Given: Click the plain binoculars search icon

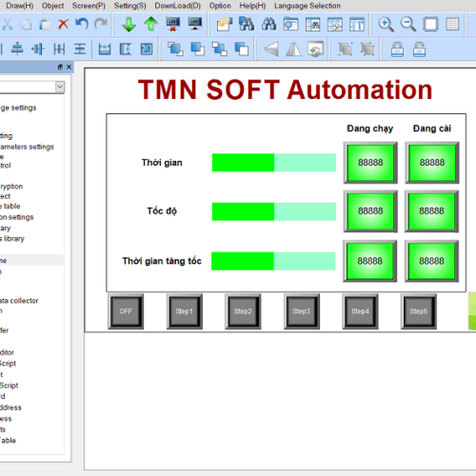Looking at the screenshot, I should (268, 24).
